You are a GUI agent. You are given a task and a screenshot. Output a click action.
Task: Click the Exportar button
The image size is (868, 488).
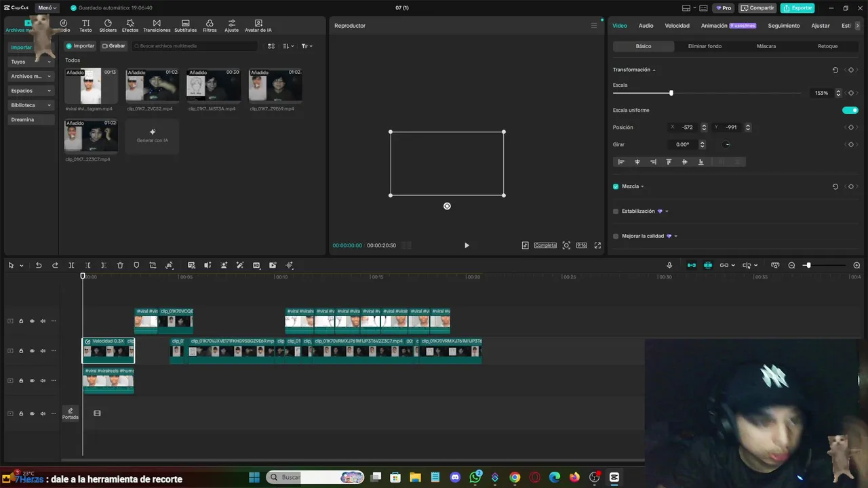(797, 8)
